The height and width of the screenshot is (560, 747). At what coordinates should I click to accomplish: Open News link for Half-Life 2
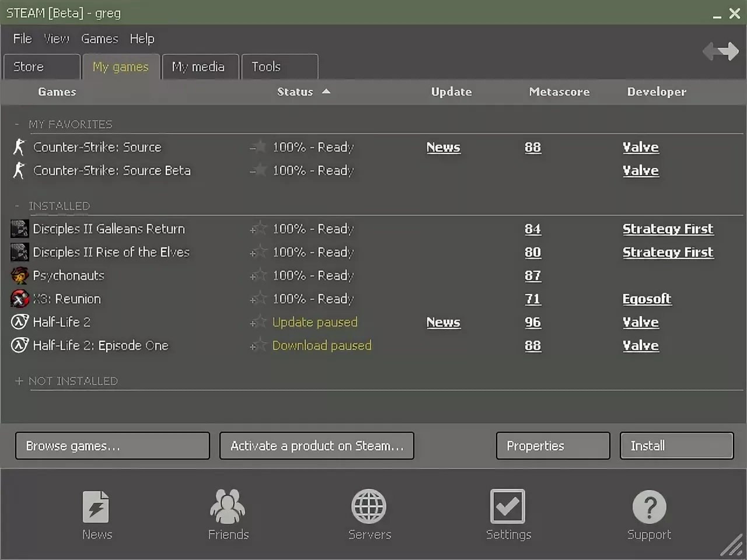coord(443,322)
